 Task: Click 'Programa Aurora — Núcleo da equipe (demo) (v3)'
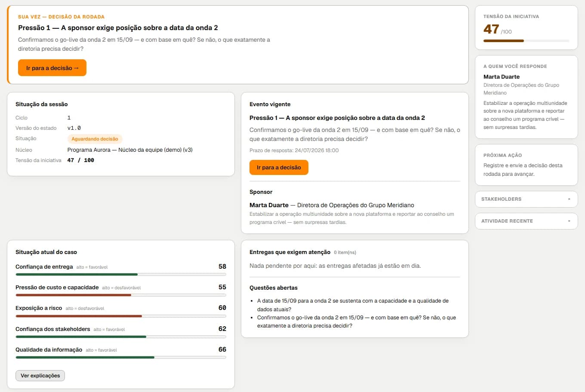130,150
